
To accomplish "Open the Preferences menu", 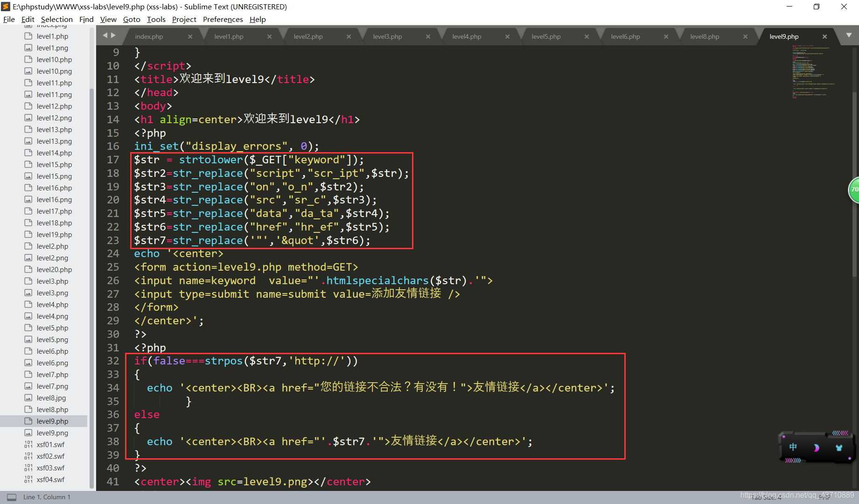I will (x=223, y=19).
